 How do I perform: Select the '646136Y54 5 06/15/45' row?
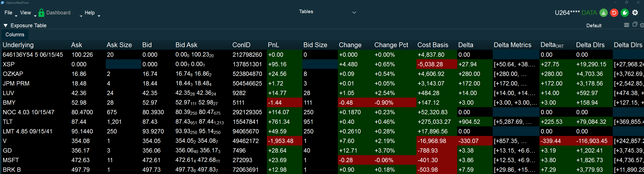click(x=33, y=55)
